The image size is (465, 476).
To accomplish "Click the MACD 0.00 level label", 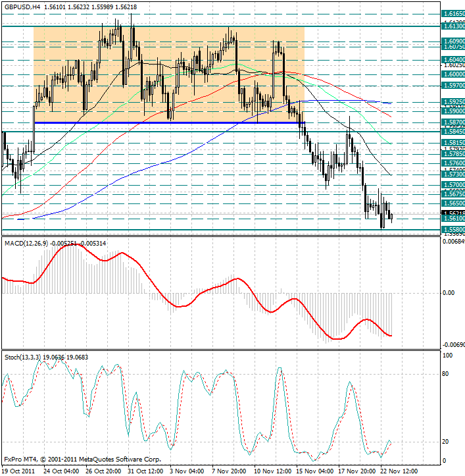I will click(449, 292).
